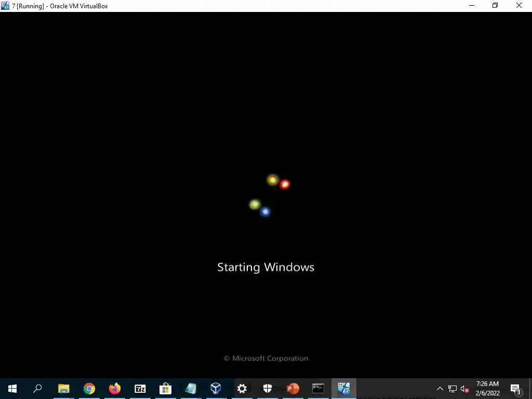Image resolution: width=532 pixels, height=399 pixels.
Task: Open Windows Security shield icon
Action: [x=268, y=389]
